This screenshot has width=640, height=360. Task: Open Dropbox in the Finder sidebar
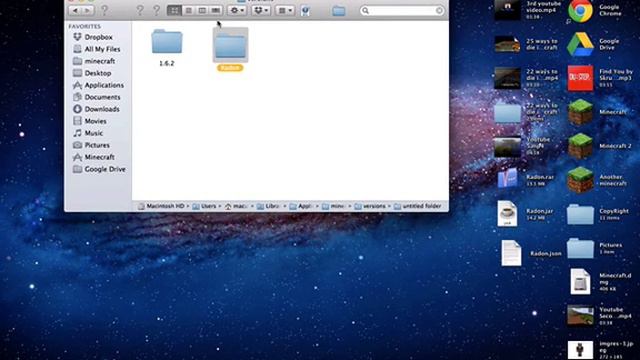[x=98, y=37]
